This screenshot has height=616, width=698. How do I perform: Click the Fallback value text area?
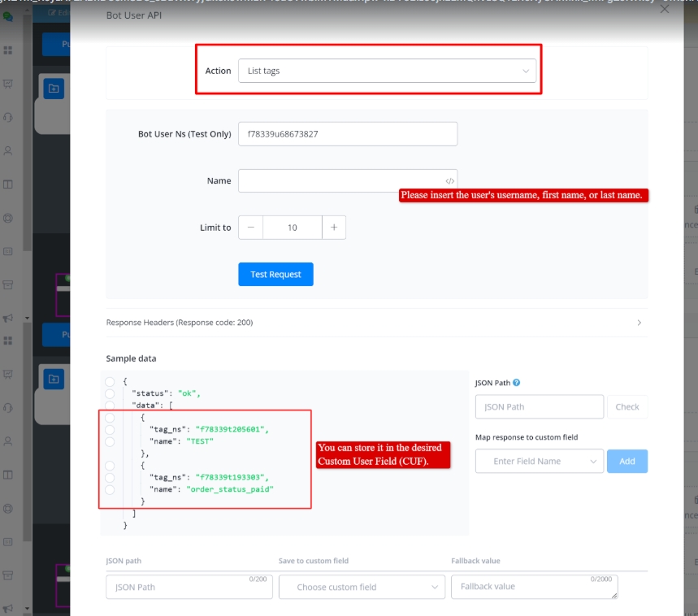tap(534, 587)
